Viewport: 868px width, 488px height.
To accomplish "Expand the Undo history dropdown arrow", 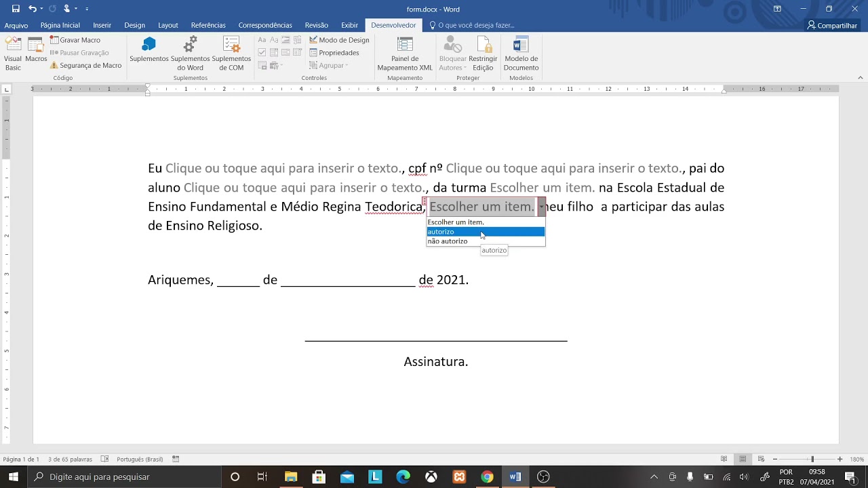I will click(41, 9).
